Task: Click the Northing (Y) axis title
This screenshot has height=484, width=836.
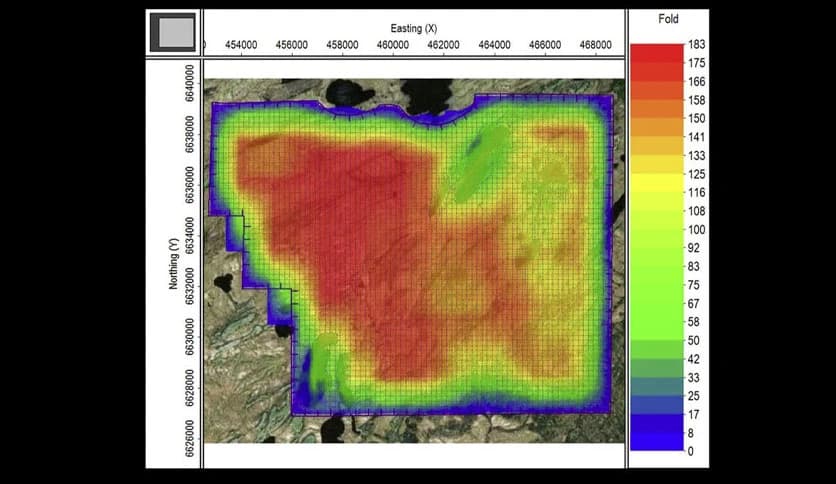Action: click(x=173, y=263)
